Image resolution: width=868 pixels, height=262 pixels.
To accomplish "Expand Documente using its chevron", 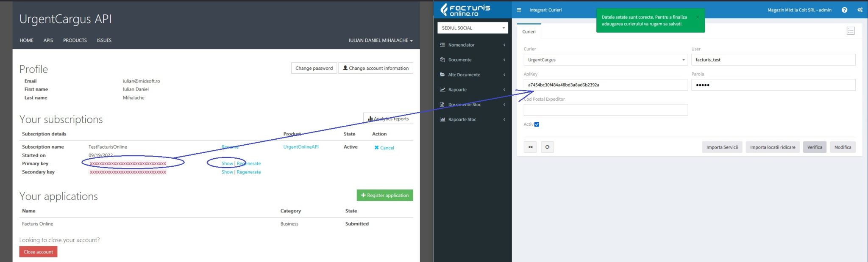I will (x=504, y=60).
